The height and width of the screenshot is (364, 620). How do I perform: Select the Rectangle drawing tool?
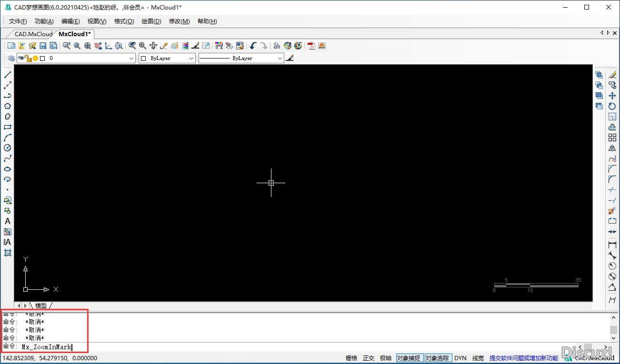[8, 127]
